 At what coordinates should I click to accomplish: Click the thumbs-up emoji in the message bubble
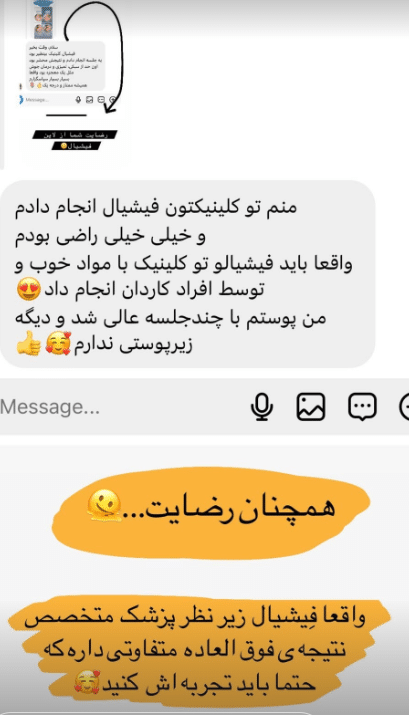point(28,344)
